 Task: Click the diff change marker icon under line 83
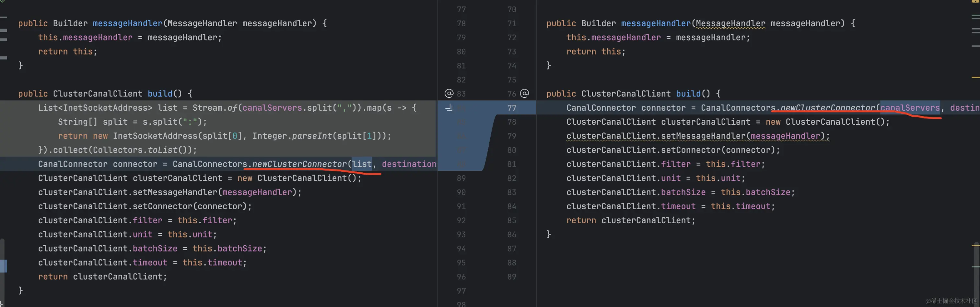point(449,107)
